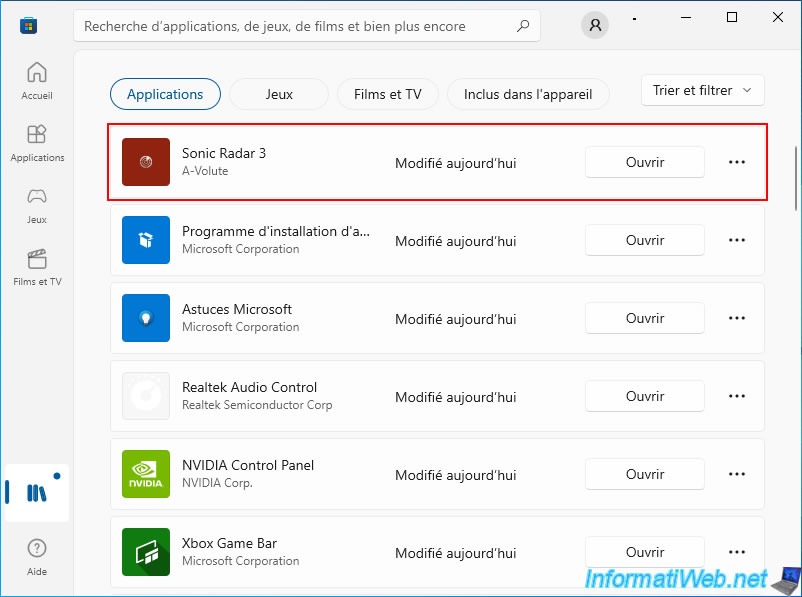Image resolution: width=802 pixels, height=597 pixels.
Task: Open Jeux section in the sidebar
Action: [x=37, y=205]
